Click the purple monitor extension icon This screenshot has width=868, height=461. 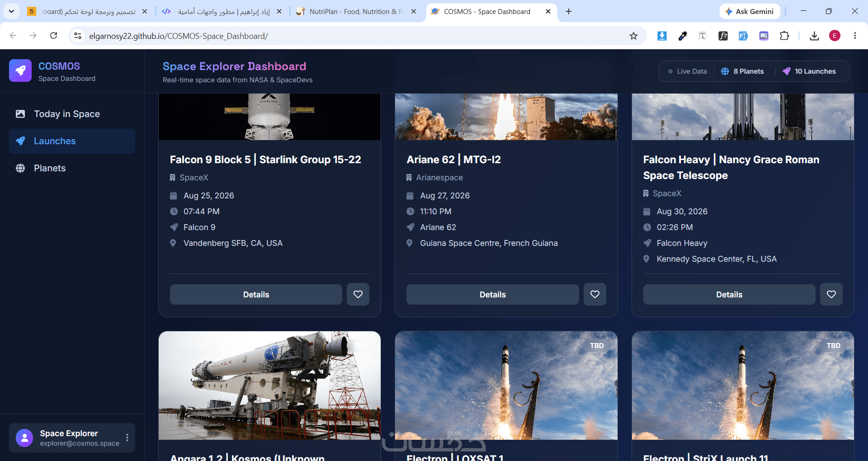764,36
